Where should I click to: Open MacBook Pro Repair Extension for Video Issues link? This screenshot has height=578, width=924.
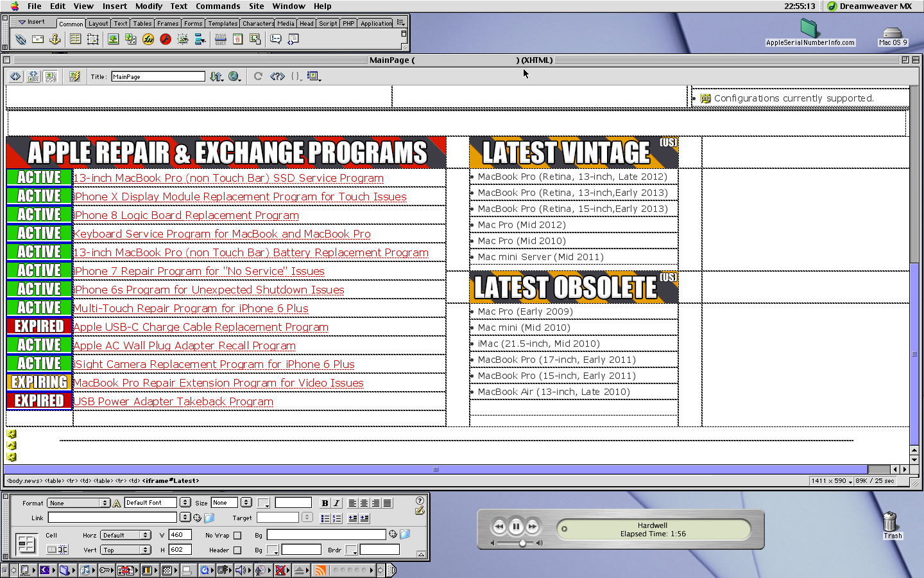pos(218,383)
